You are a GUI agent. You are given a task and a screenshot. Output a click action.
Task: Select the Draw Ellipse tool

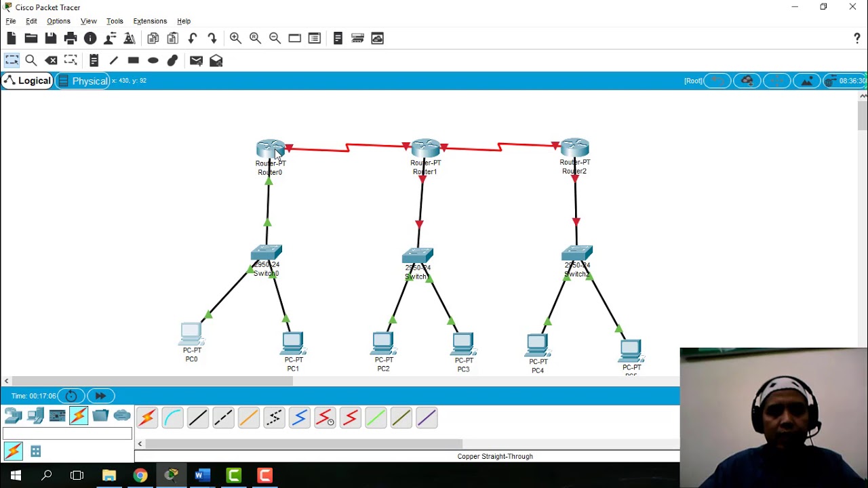153,61
